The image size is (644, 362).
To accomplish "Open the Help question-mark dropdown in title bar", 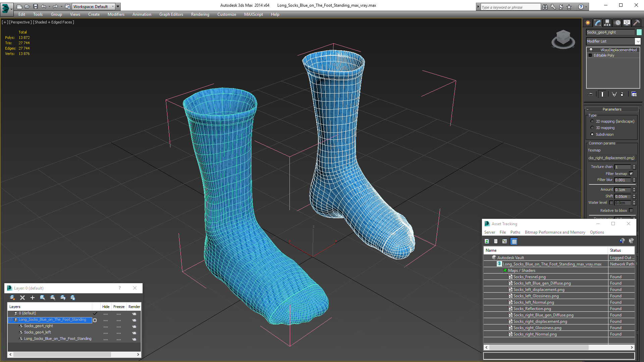I will pyautogui.click(x=587, y=7).
